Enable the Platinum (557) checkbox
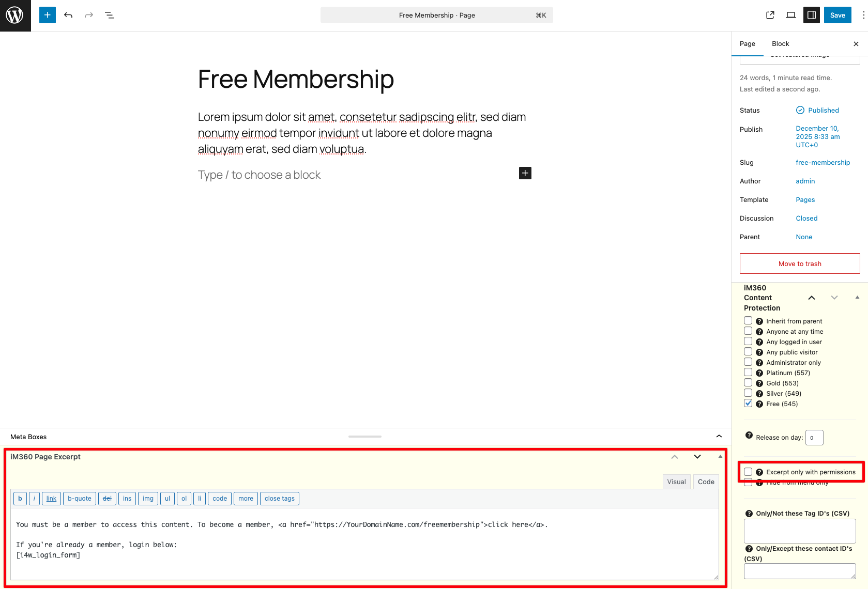868x589 pixels. (x=748, y=373)
